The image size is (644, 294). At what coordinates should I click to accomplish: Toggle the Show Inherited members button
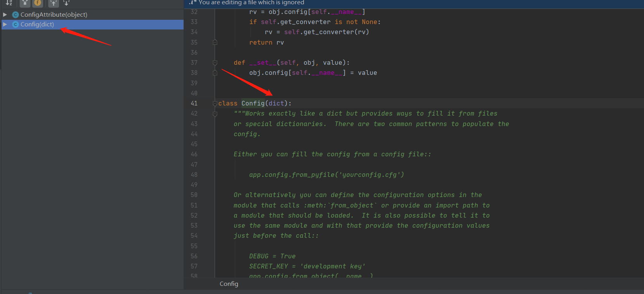(x=25, y=3)
